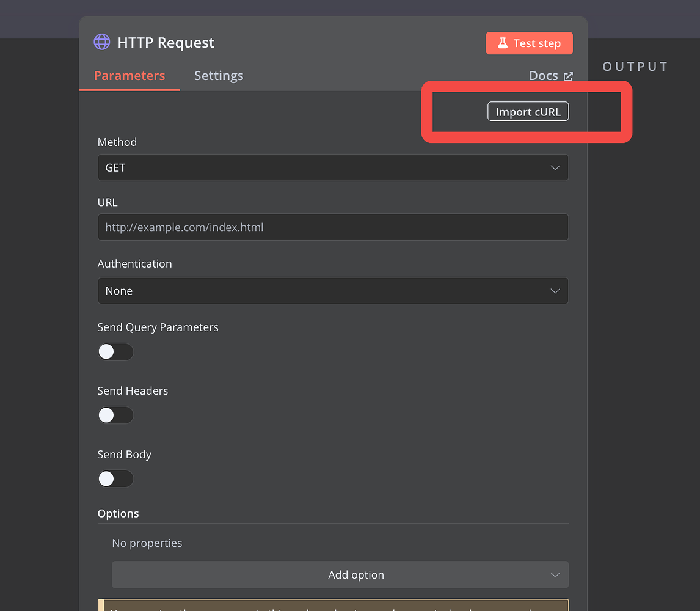Click the Method selector chevron
The height and width of the screenshot is (611, 700).
pos(555,167)
